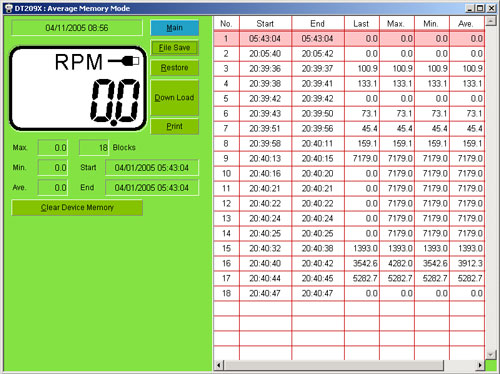Click the Ave. value field on left panel

53,188
